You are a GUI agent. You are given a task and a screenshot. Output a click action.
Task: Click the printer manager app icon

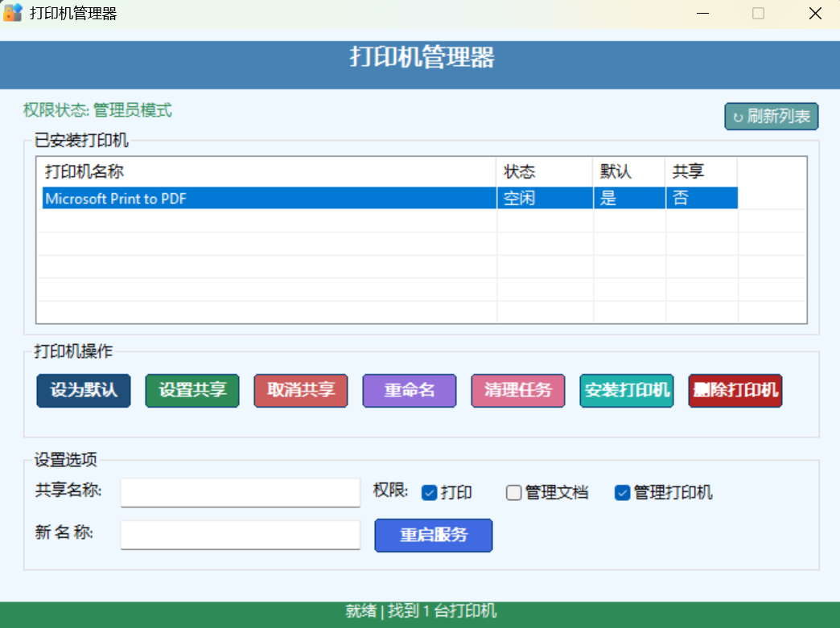click(12, 13)
